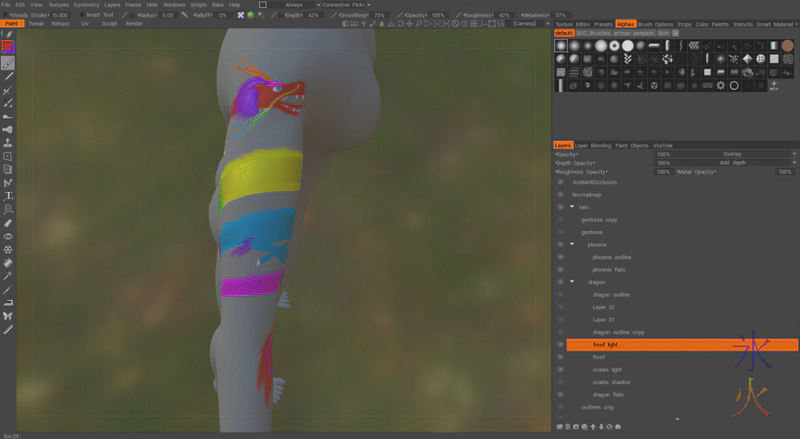Click the red foreground color swatch
800x439 pixels.
8,47
